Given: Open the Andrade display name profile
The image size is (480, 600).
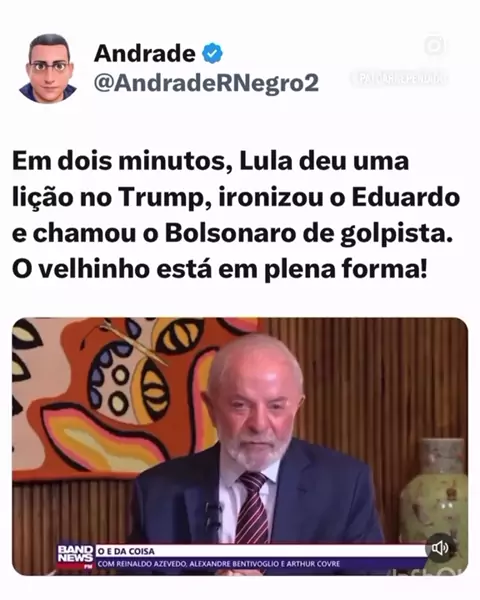Looking at the screenshot, I should click(145, 53).
